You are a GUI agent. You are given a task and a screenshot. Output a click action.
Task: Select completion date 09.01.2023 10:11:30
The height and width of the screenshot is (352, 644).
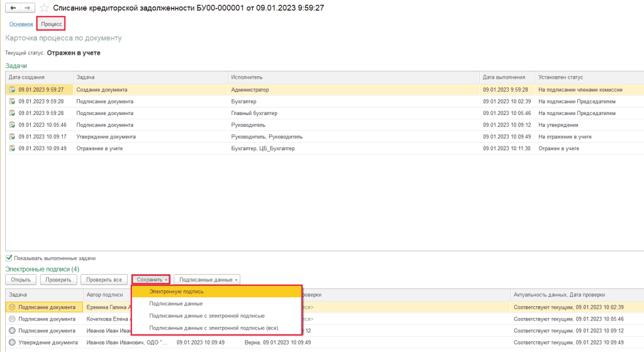point(508,148)
